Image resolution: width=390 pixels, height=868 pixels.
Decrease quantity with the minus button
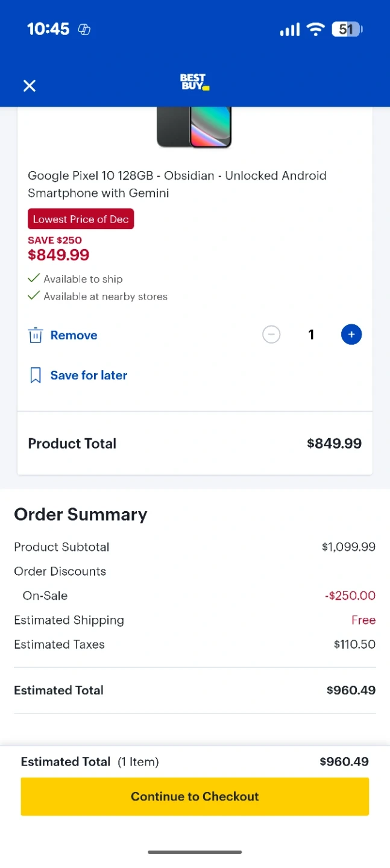(x=271, y=335)
